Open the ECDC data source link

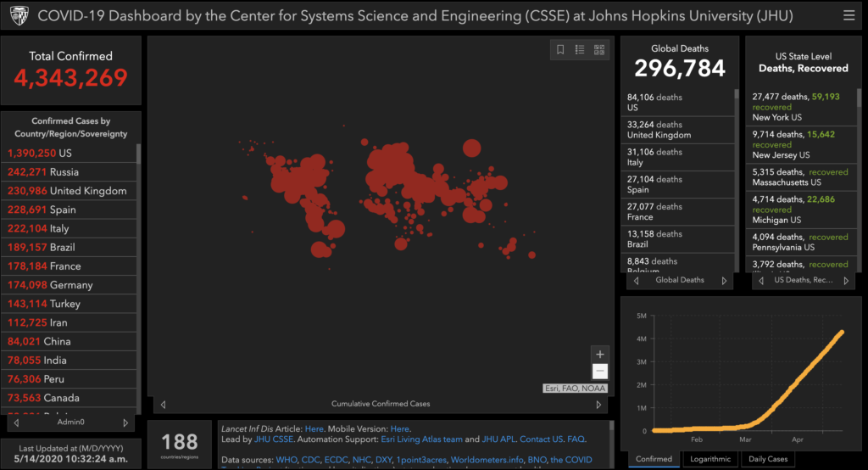(x=336, y=460)
